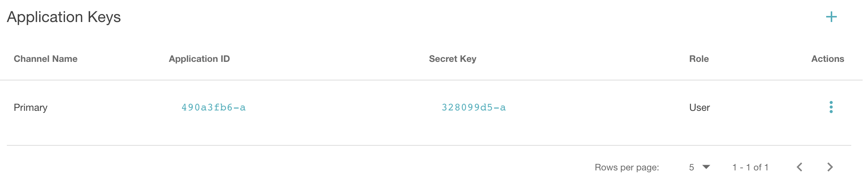Click the "1 - 1 of 1" page count

[x=750, y=167]
